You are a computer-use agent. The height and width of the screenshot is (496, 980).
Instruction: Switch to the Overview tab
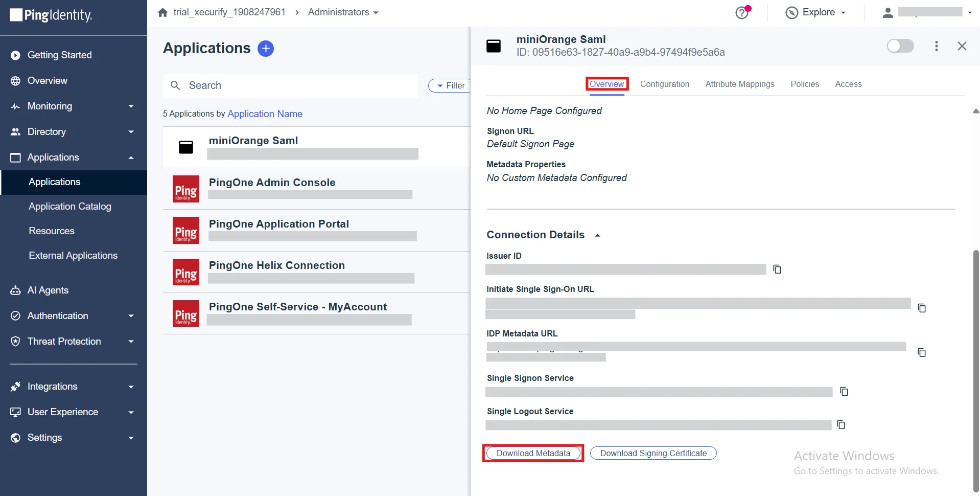[606, 84]
